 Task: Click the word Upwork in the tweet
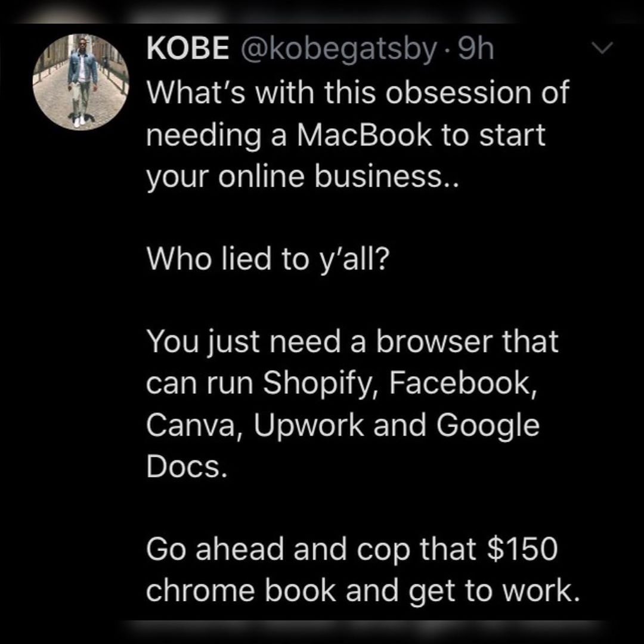pos(309,426)
